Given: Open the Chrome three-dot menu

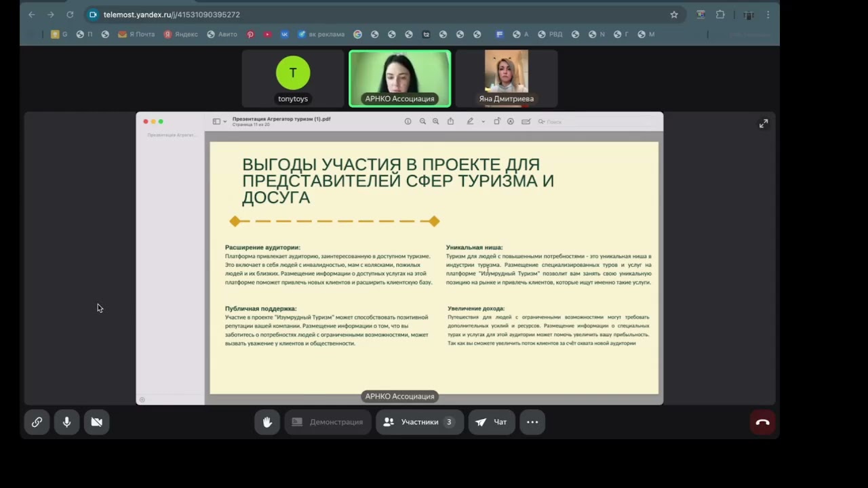Looking at the screenshot, I should tap(768, 14).
